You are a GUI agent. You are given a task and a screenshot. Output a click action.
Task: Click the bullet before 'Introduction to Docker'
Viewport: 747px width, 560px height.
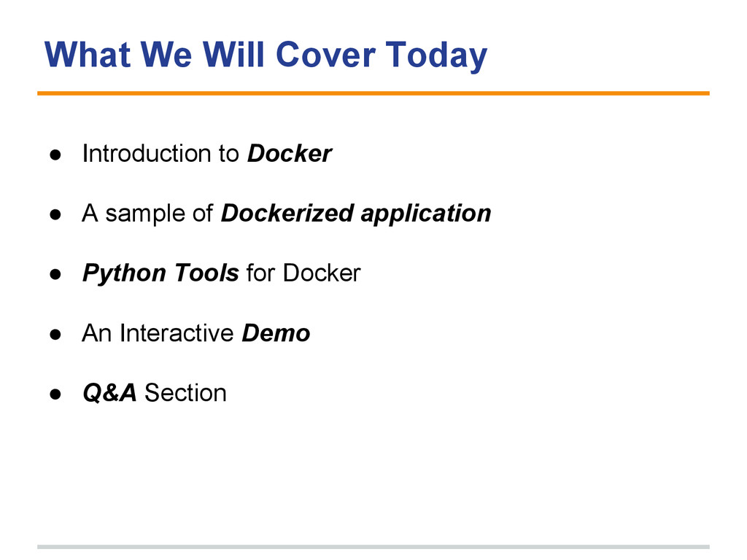[x=55, y=155]
